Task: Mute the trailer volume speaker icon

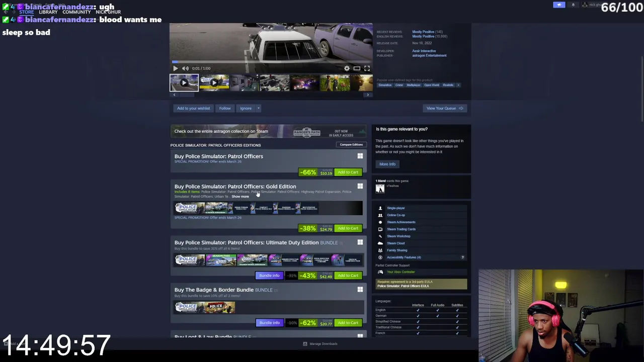Action: pyautogui.click(x=185, y=68)
